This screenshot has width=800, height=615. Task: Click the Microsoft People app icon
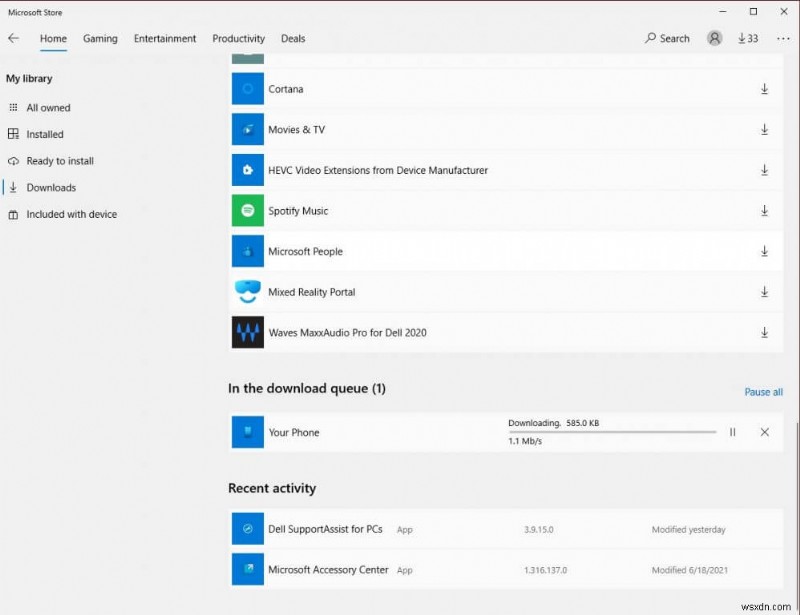point(247,251)
